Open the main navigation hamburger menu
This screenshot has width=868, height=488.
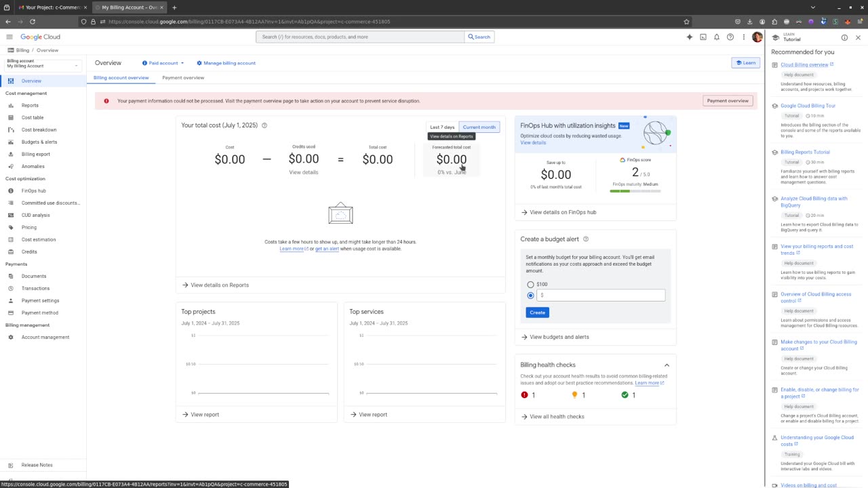pyautogui.click(x=9, y=37)
